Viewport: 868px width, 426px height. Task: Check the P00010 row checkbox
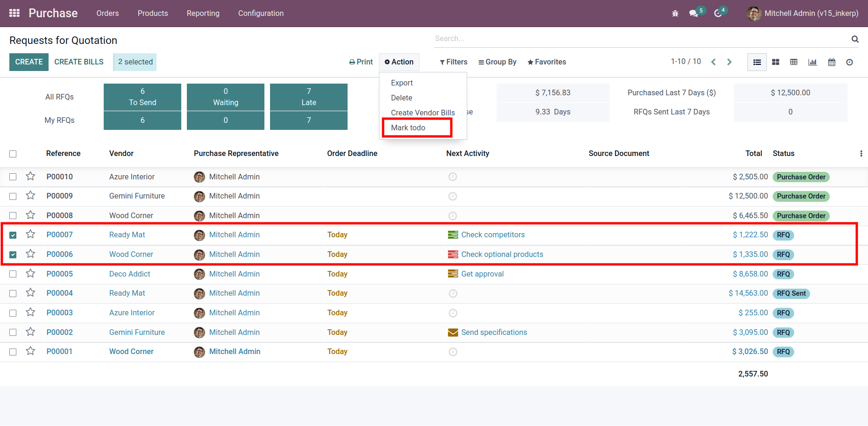point(13,177)
